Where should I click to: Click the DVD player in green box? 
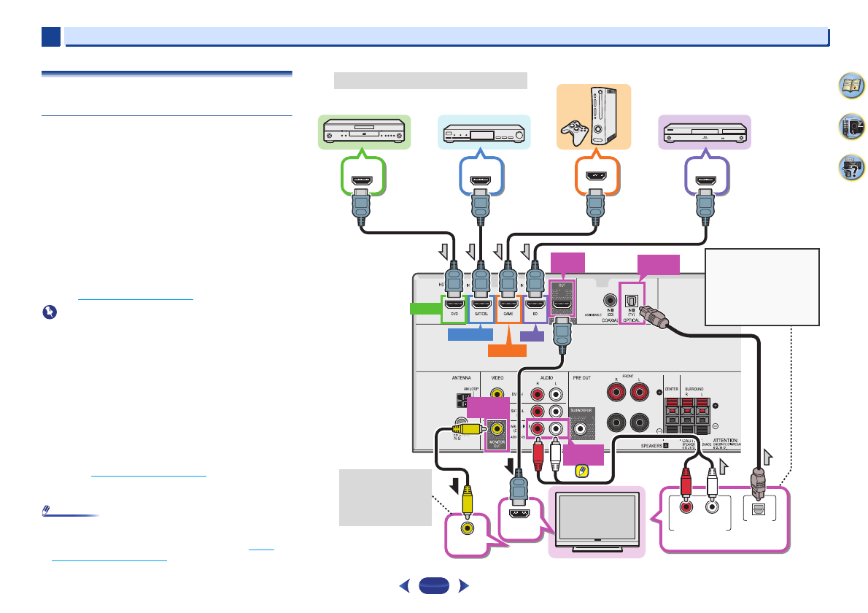(x=363, y=132)
